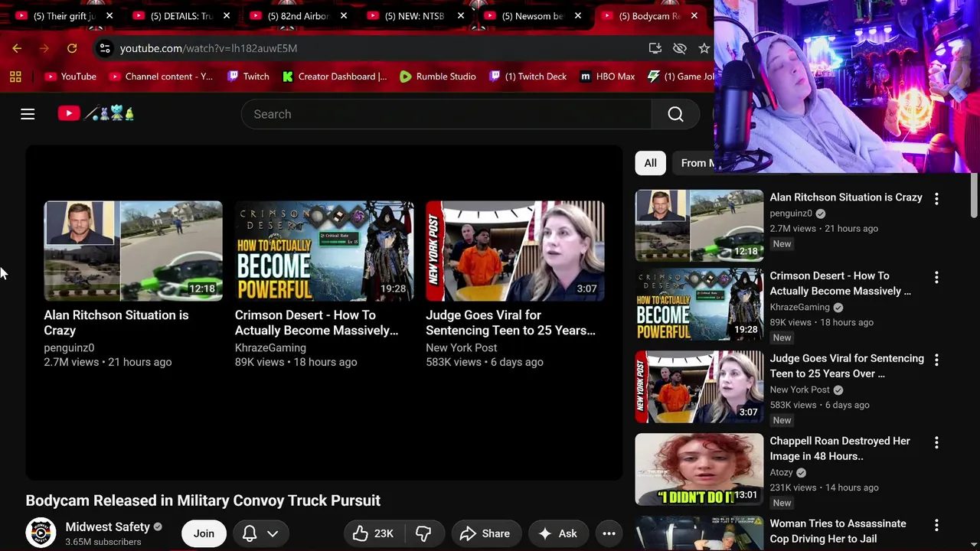This screenshot has width=980, height=551.
Task: Go back with the browser back arrow
Action: [x=17, y=48]
